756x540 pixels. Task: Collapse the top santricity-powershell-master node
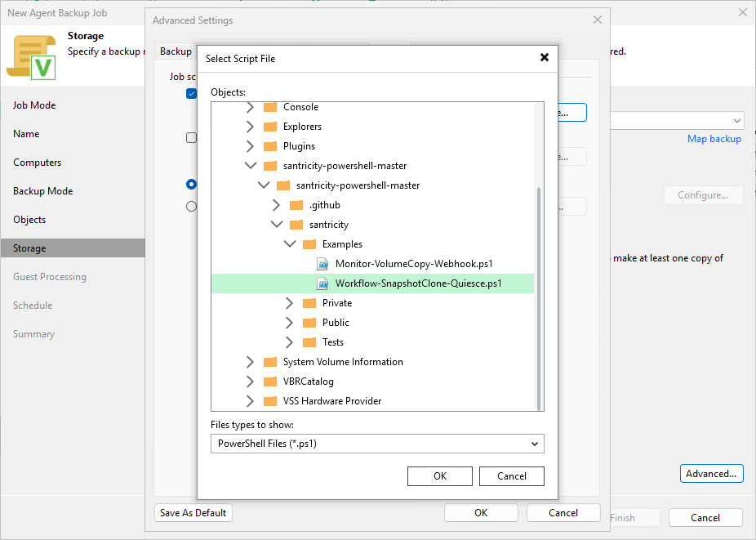[x=251, y=166]
